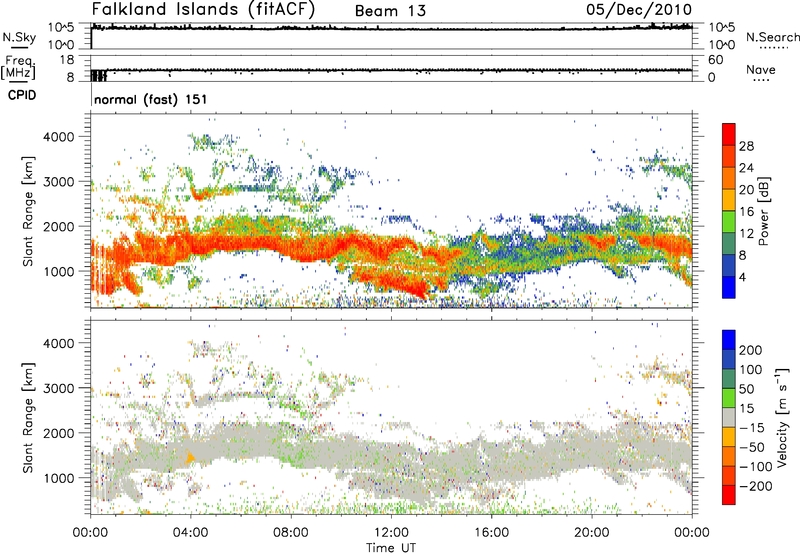Click the 'Freq. [MHz]' axis label

19,67
